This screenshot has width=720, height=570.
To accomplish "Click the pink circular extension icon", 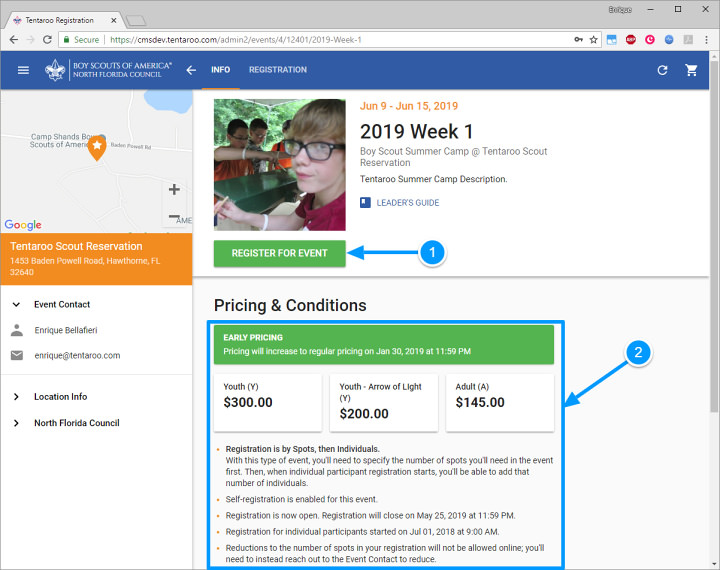I will 650,40.
